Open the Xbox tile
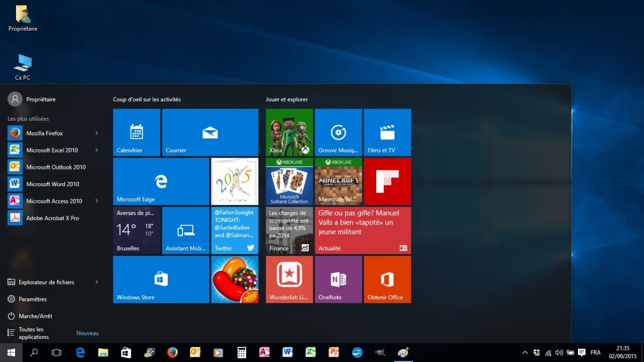This screenshot has height=362, width=644. coord(289,132)
